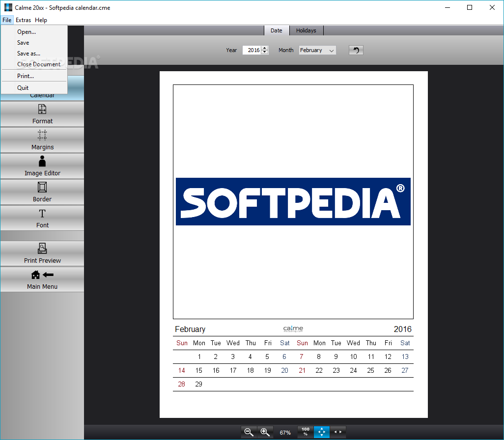Click the calme logo on calendar

(x=293, y=329)
